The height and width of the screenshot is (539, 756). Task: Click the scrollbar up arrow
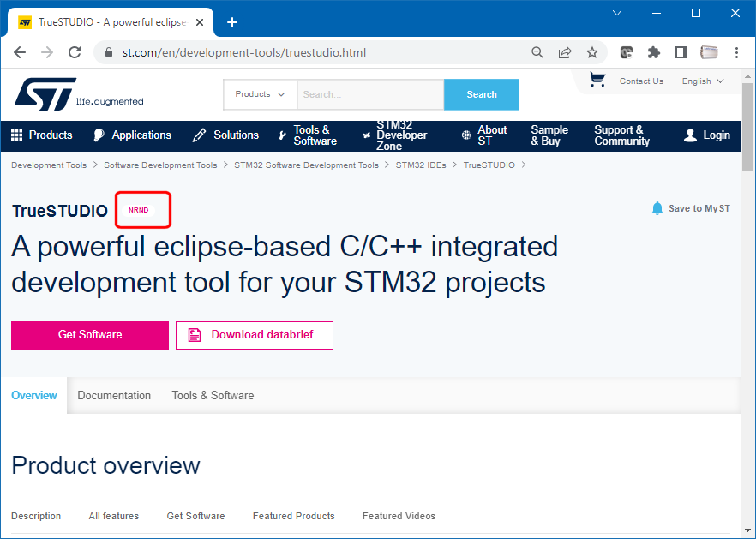[x=747, y=76]
